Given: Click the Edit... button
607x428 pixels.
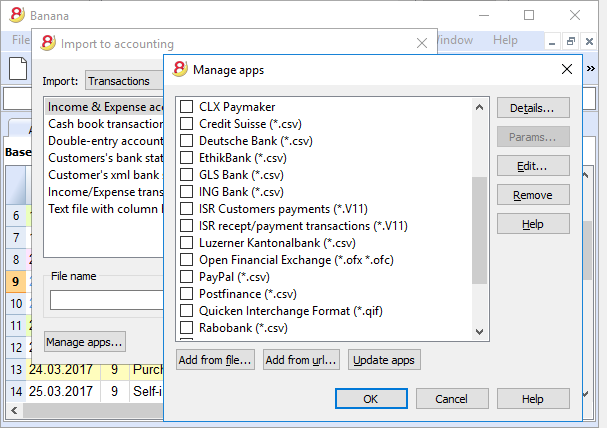Looking at the screenshot, I should coord(533,166).
